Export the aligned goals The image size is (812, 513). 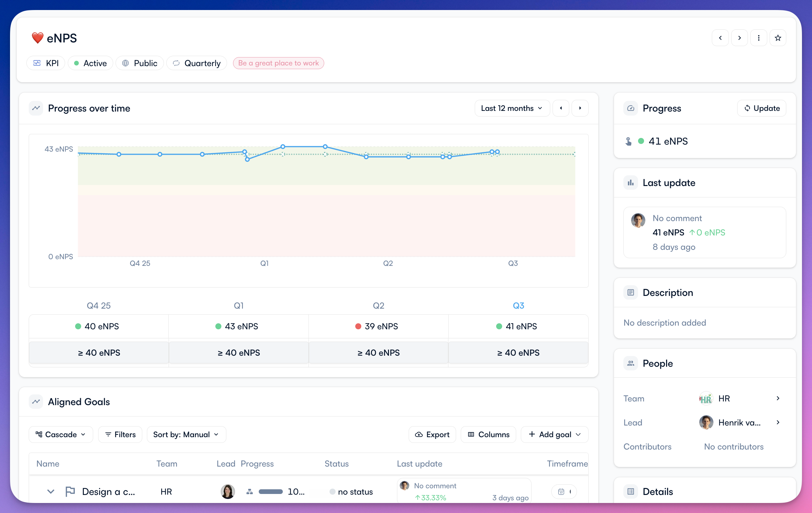tap(432, 435)
